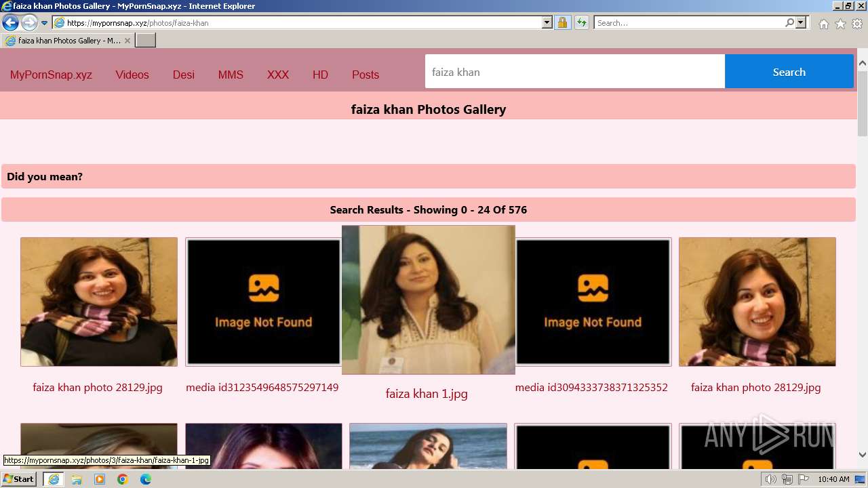868x488 pixels.
Task: Open File Explorer from the taskbar
Action: point(77,479)
